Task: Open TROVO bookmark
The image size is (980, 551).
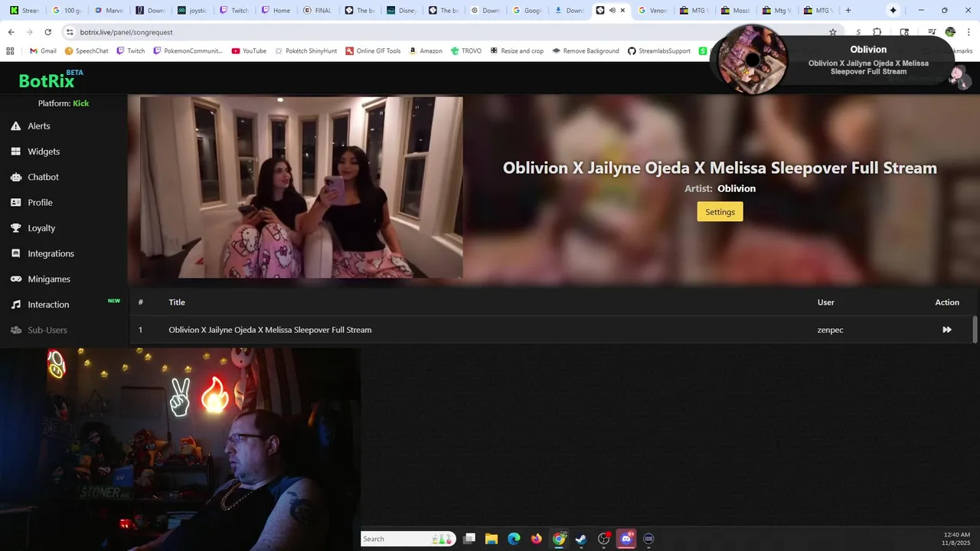Action: (x=466, y=51)
